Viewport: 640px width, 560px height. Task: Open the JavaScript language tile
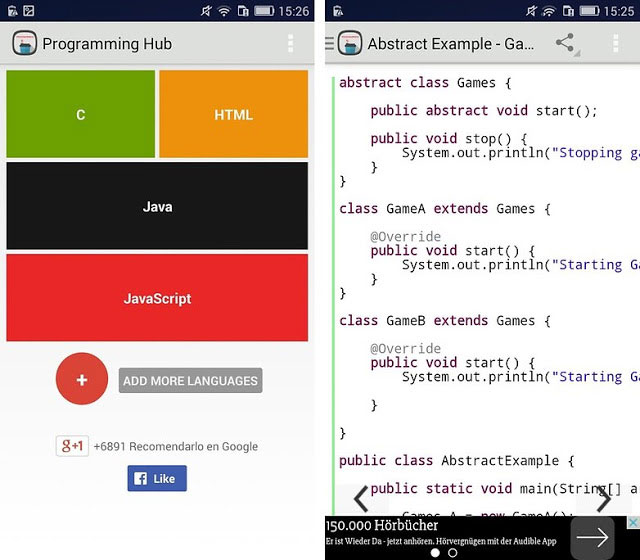point(157,298)
